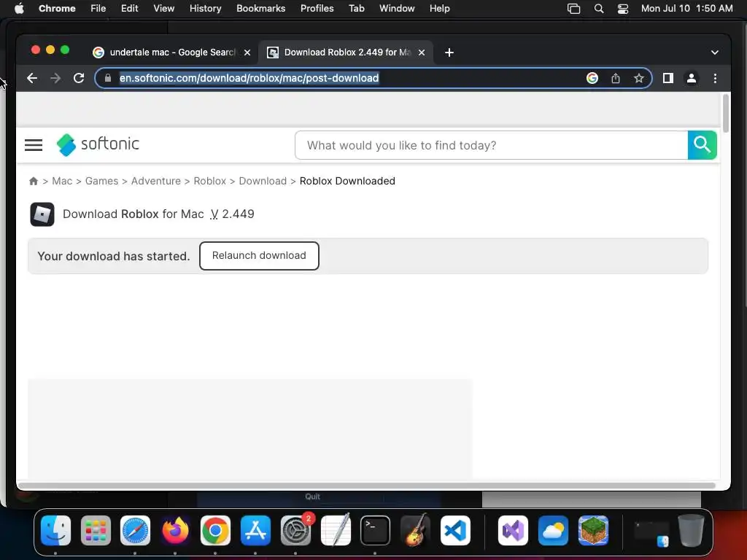747x560 pixels.
Task: Open the Tab menu
Action: point(356,9)
